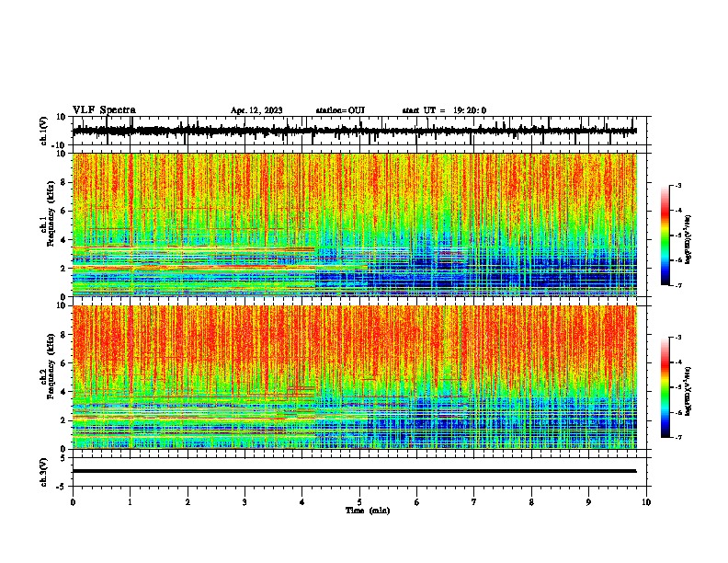The height and width of the screenshot is (563, 728).
Task: Click the 'ch.1(V)' waveform axis label
Action: click(44, 131)
